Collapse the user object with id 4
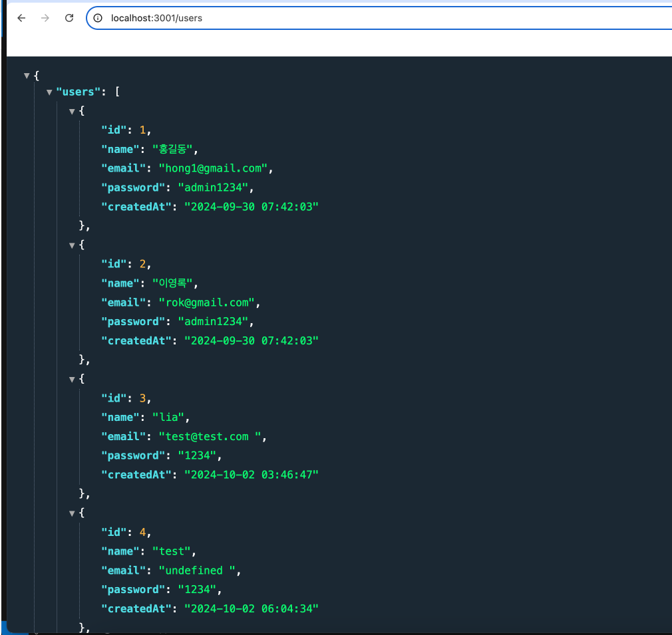672x635 pixels. coord(72,513)
